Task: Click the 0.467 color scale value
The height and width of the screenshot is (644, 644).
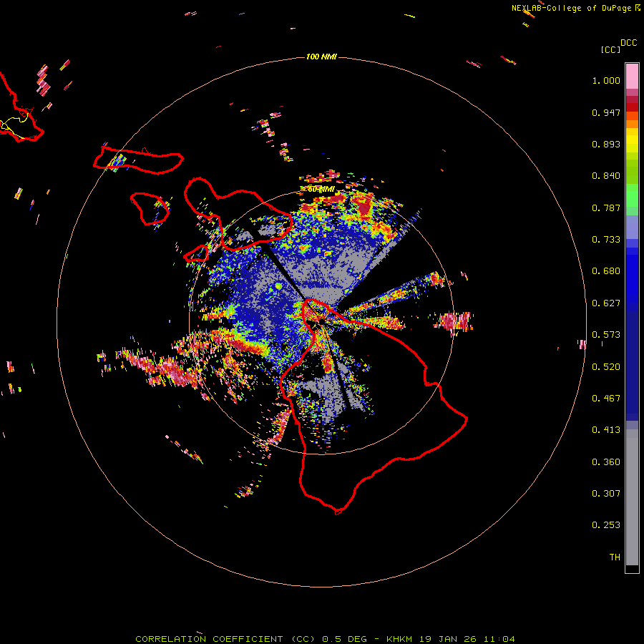Action: (x=606, y=399)
